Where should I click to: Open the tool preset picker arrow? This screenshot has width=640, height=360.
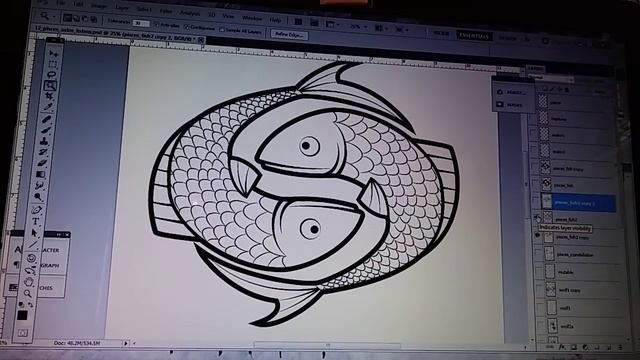click(x=54, y=16)
